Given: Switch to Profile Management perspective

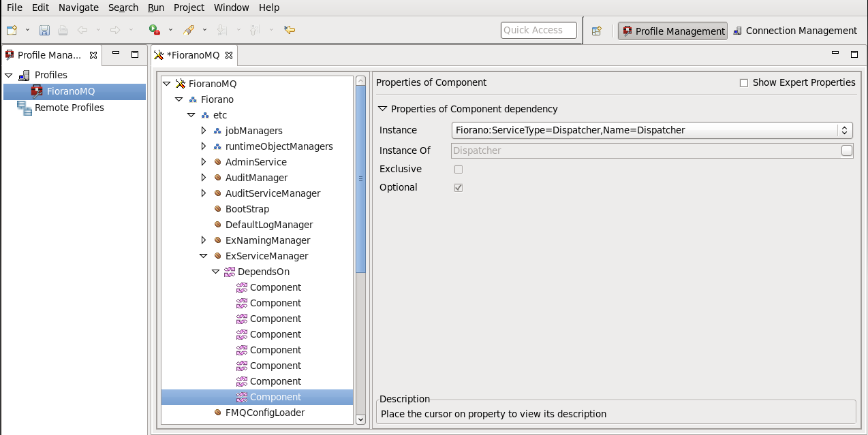Looking at the screenshot, I should point(672,31).
